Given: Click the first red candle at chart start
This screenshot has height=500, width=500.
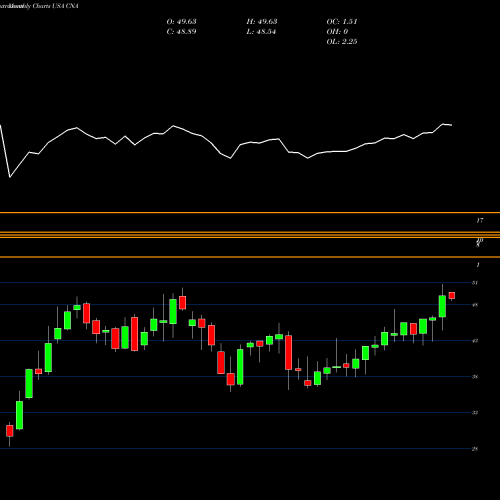Looking at the screenshot, I should point(10,431).
